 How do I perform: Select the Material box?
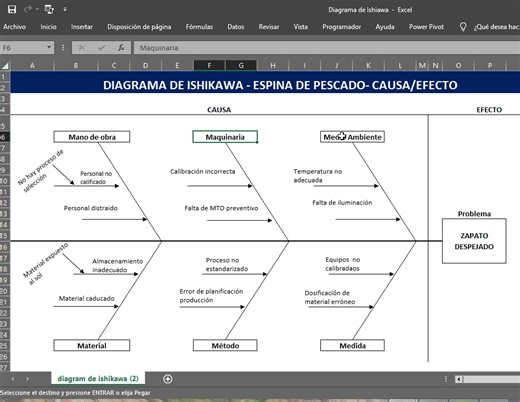pos(92,345)
